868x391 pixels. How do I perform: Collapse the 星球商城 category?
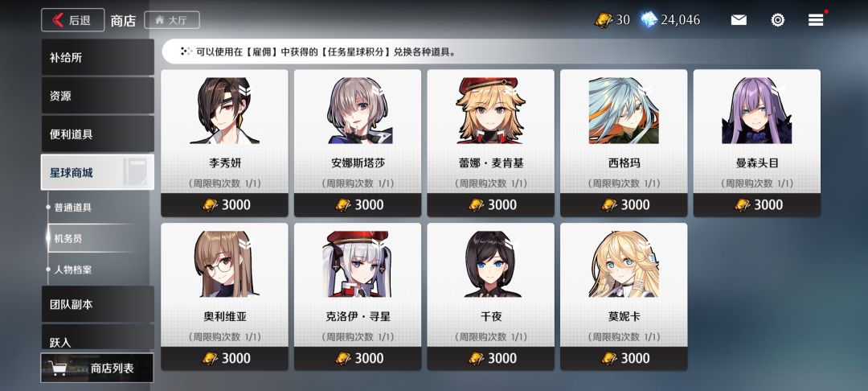click(x=97, y=172)
